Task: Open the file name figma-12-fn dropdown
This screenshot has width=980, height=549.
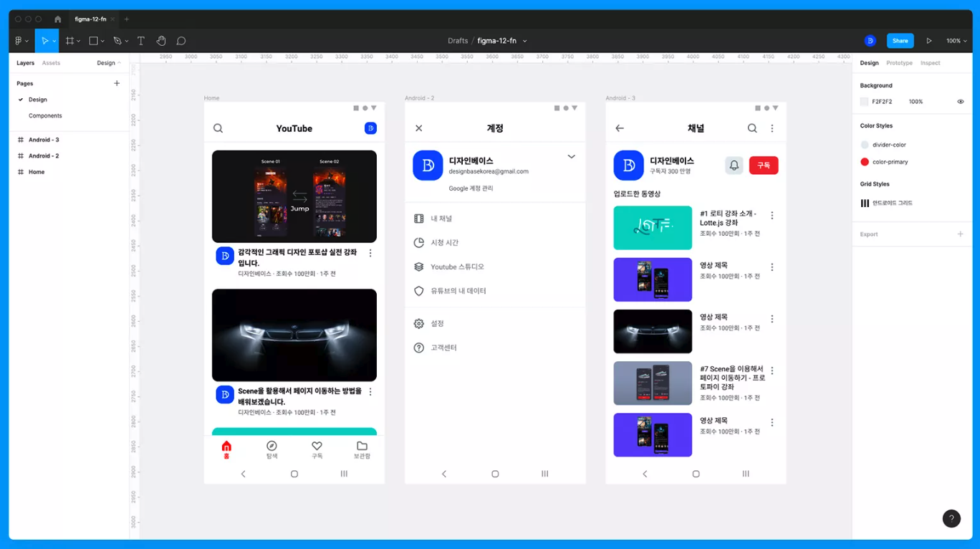Action: point(524,41)
